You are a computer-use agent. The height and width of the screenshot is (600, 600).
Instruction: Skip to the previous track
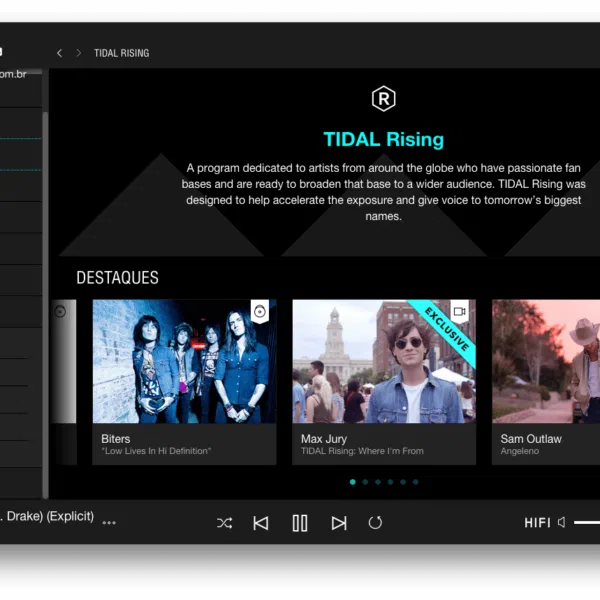[x=261, y=523]
